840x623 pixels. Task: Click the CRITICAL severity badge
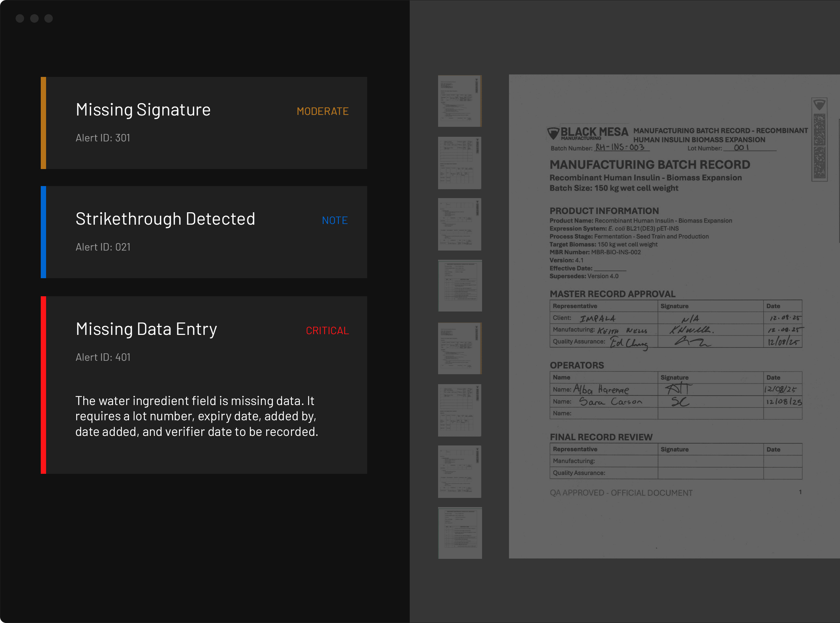click(327, 330)
